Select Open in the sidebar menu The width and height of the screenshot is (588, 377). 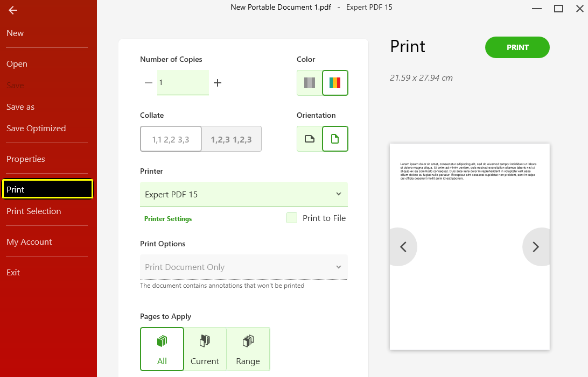[17, 64]
